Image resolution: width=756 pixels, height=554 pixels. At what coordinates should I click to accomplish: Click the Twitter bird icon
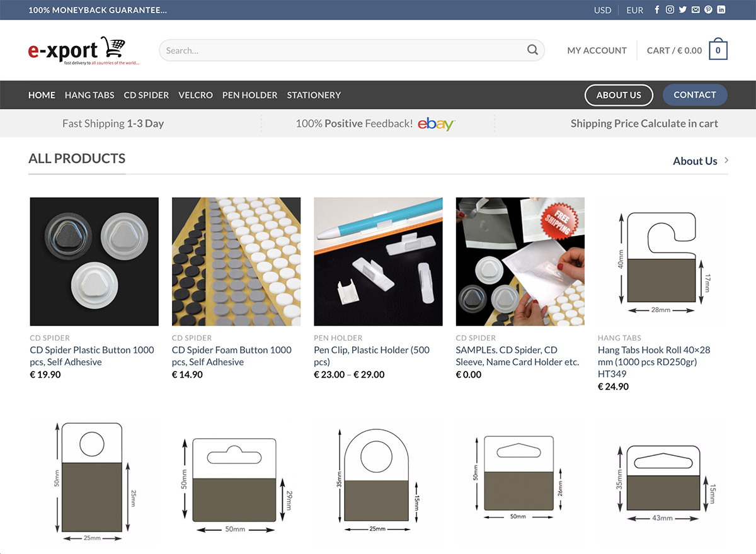(x=682, y=9)
